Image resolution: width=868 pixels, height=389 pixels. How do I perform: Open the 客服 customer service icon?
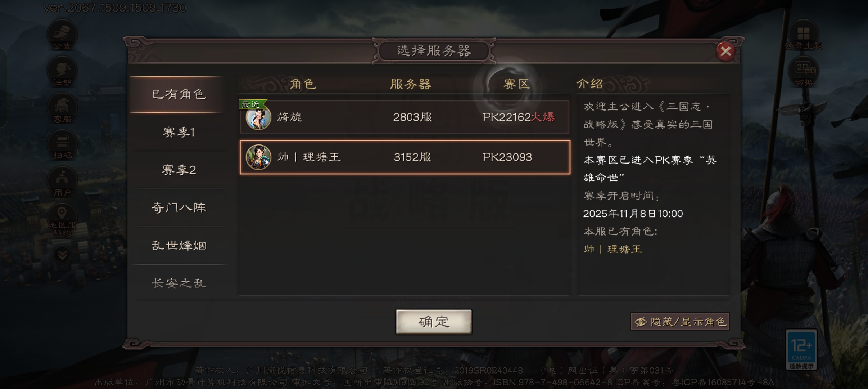[x=62, y=109]
